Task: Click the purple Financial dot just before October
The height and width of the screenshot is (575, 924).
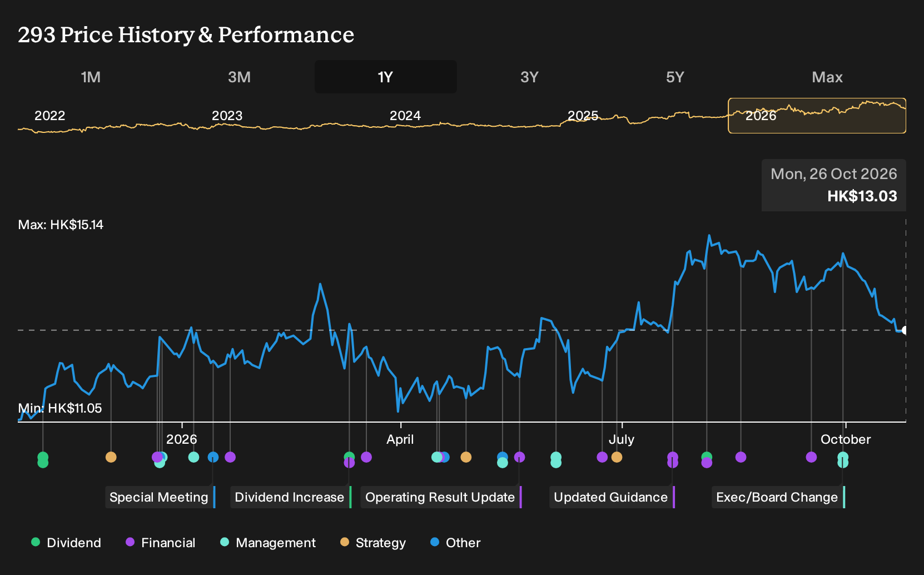Action: (x=811, y=457)
